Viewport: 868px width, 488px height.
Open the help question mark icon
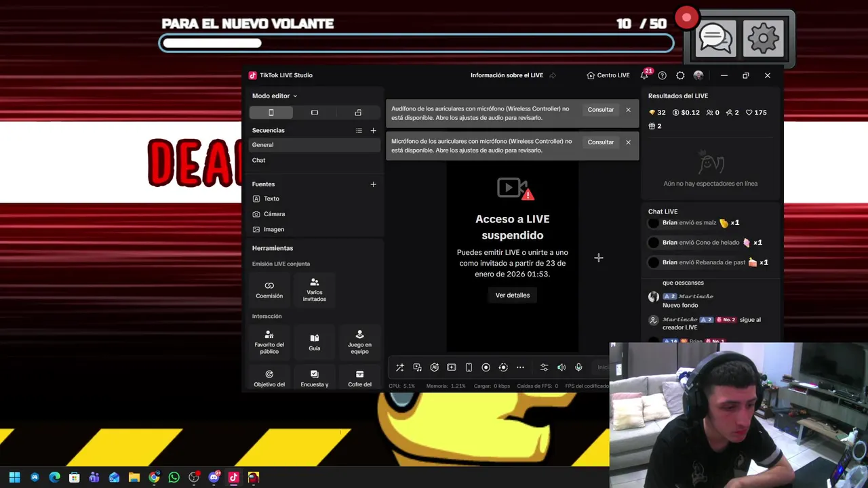coord(663,75)
